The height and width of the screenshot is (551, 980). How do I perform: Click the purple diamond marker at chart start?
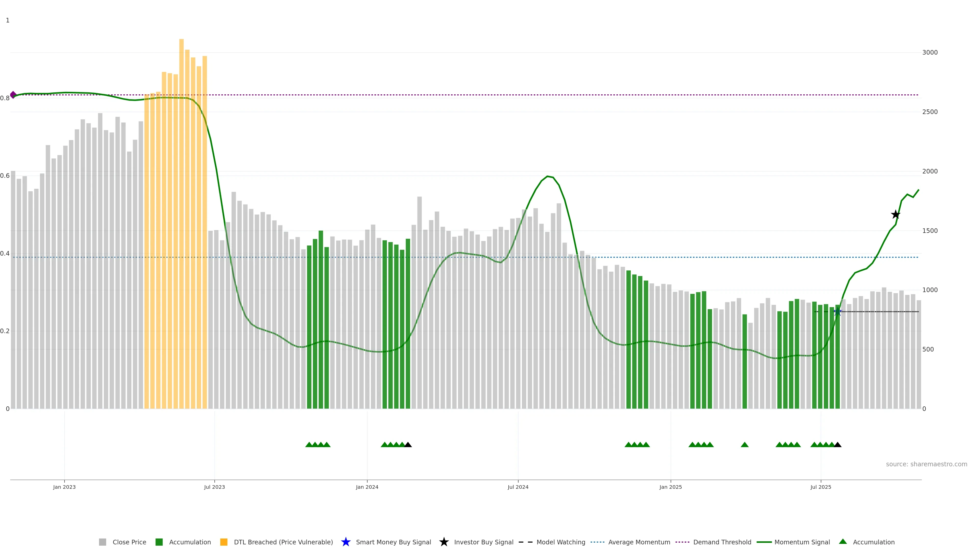pyautogui.click(x=13, y=95)
